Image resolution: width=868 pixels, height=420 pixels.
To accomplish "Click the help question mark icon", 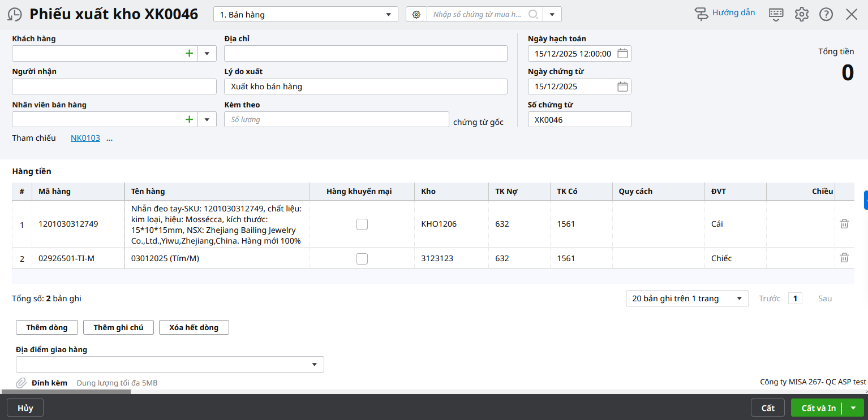I will coord(826,15).
